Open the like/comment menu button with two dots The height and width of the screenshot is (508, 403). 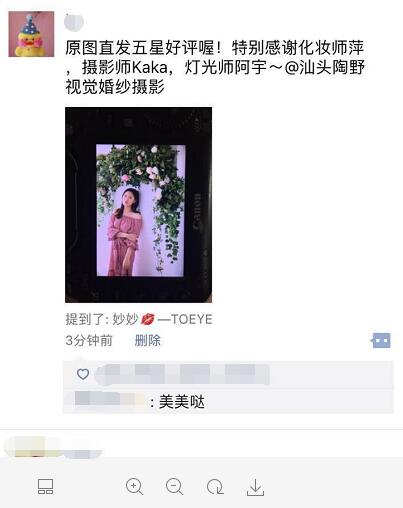[381, 341]
